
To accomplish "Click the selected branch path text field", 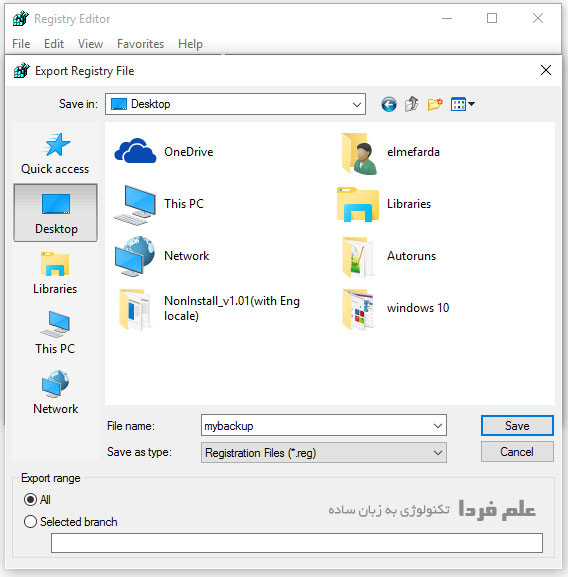I will [x=297, y=543].
